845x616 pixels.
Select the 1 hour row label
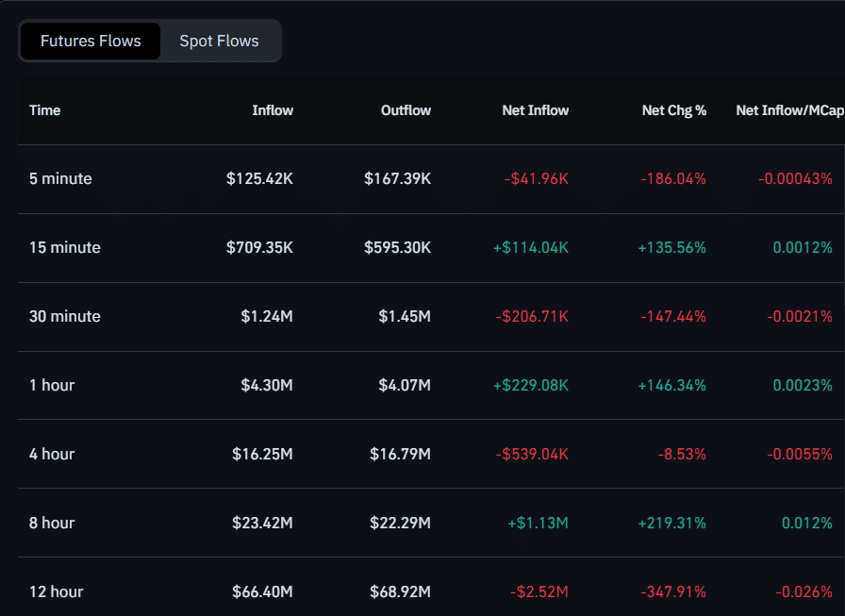[52, 385]
